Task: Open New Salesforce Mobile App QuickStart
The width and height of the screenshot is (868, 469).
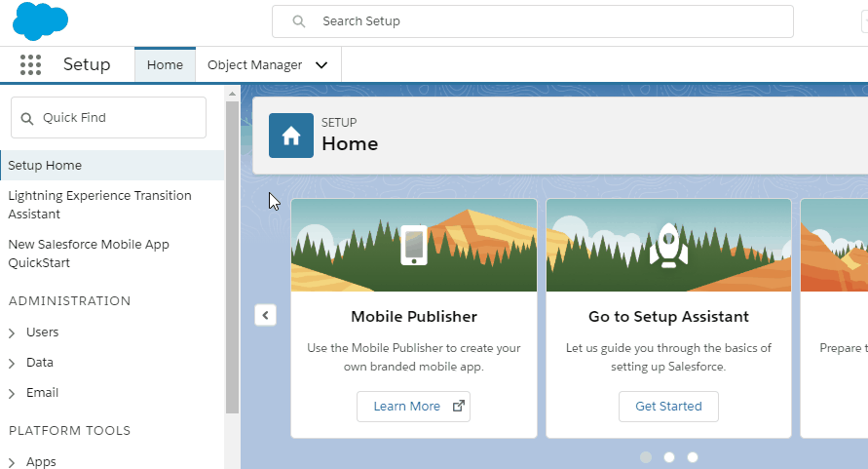Action: [89, 254]
